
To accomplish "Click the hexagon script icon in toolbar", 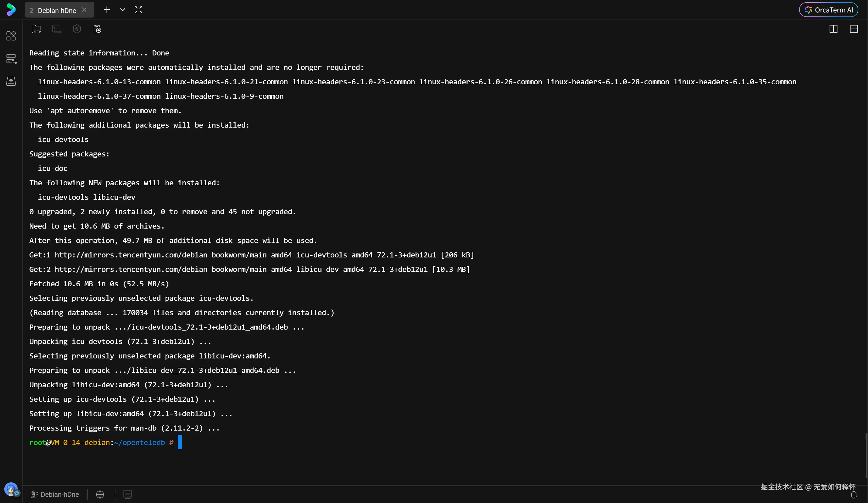I will coord(77,29).
